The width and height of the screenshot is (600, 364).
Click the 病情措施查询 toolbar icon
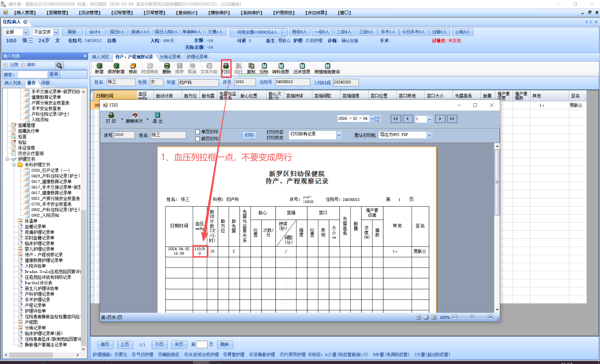coord(327,66)
